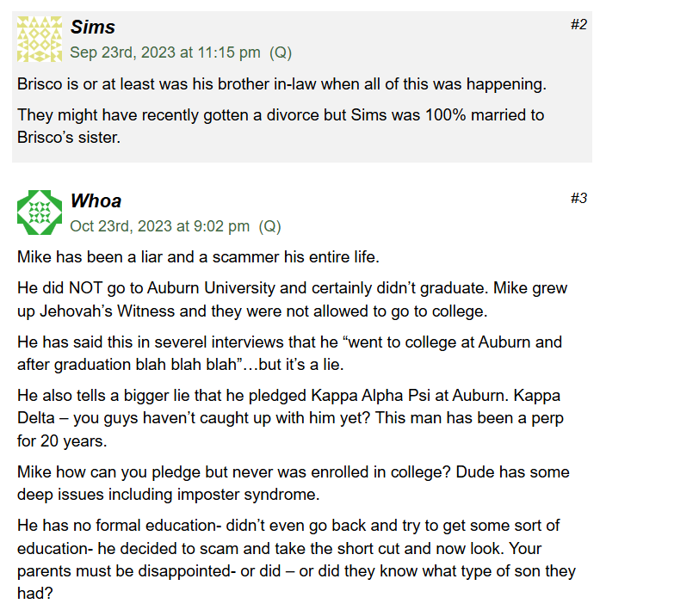The width and height of the screenshot is (699, 616).
Task: Click the paragraph mentioning imposter syndrome
Action: tap(294, 484)
